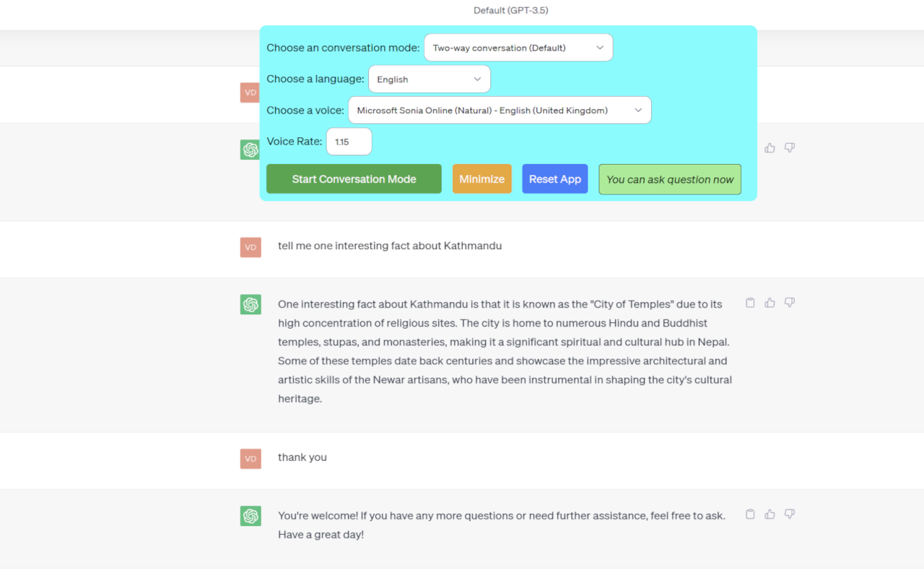Click the Voice Rate input field
924x578 pixels.
349,142
